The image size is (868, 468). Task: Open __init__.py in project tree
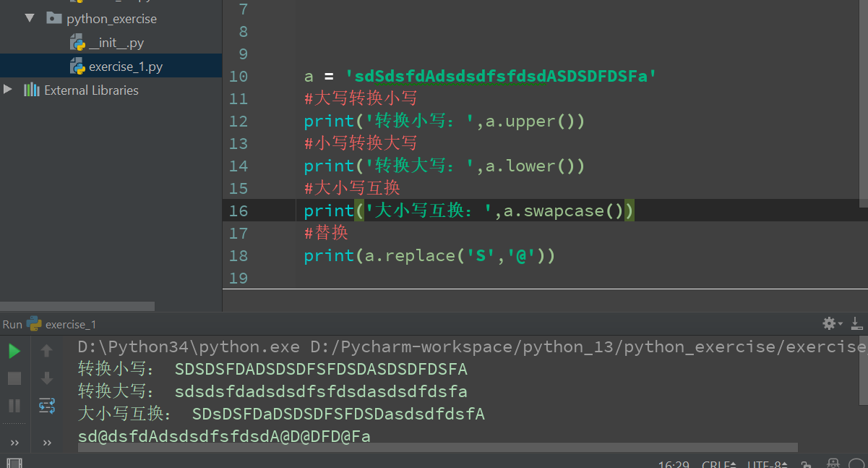pos(116,43)
